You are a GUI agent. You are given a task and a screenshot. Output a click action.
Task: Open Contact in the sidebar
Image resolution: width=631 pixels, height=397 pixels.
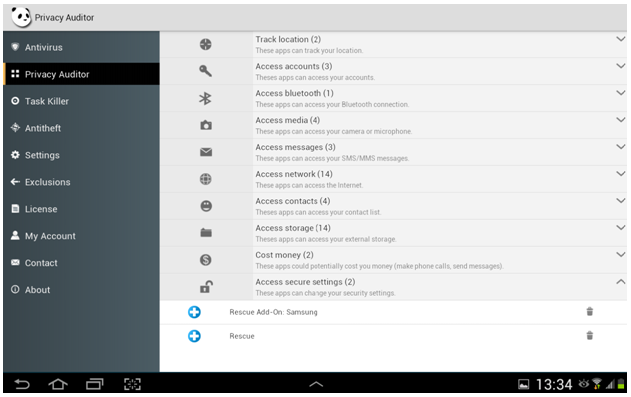click(x=81, y=263)
